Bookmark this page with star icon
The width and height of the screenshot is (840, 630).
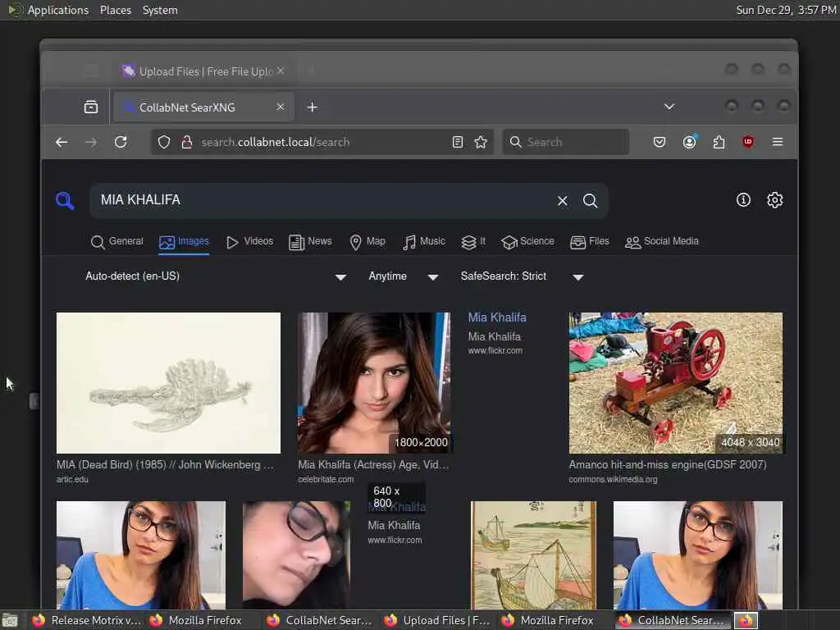(x=481, y=142)
